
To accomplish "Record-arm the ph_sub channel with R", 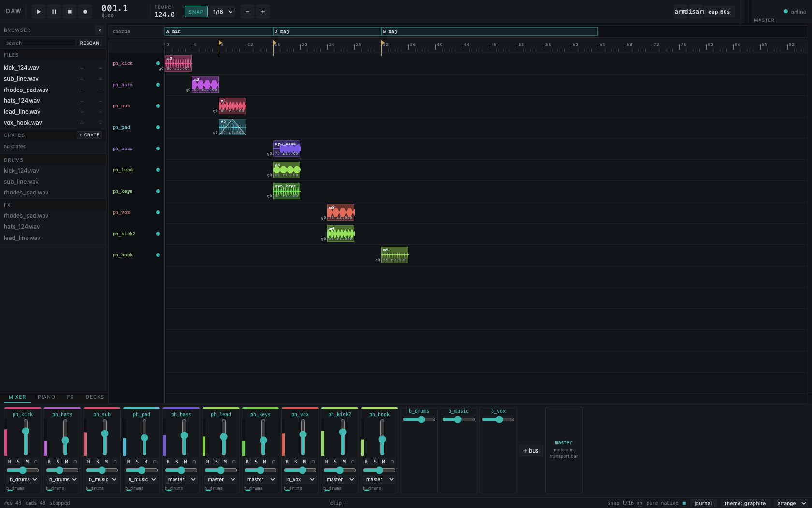I will pos(89,462).
